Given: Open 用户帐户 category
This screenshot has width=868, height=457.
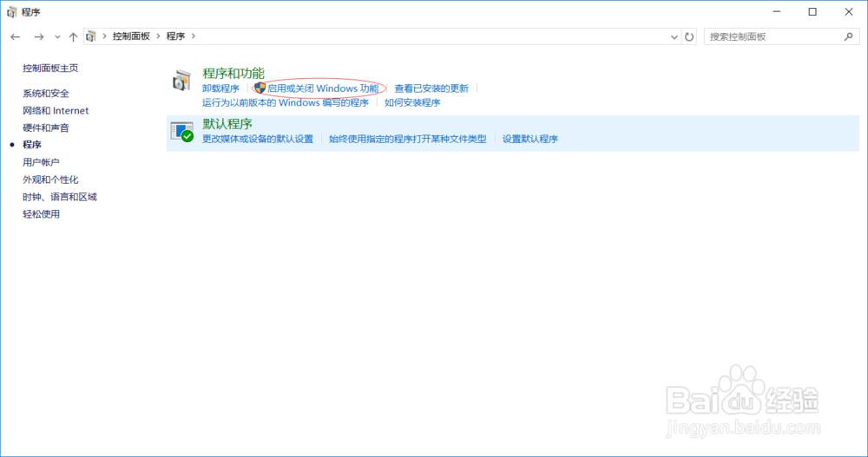Looking at the screenshot, I should tap(41, 162).
